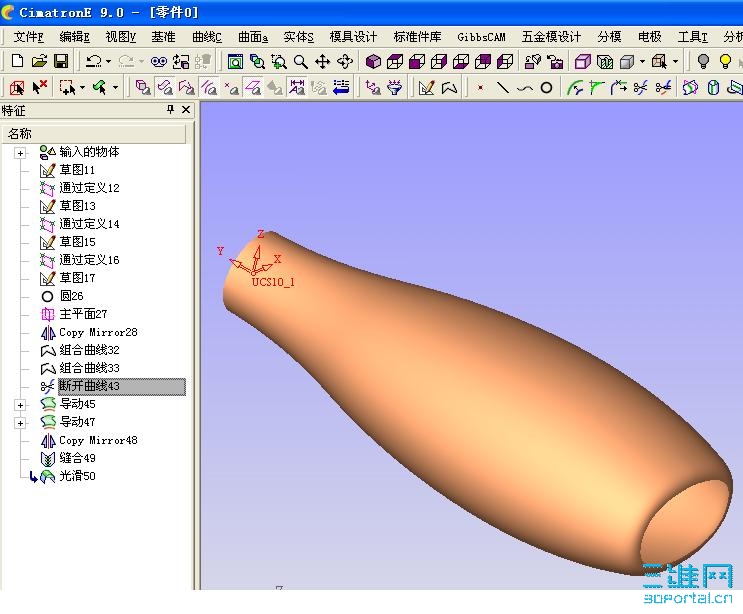Open 电极 menu
The height and width of the screenshot is (614, 743).
click(x=649, y=37)
